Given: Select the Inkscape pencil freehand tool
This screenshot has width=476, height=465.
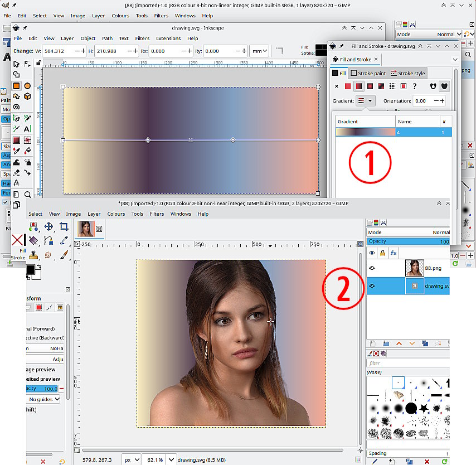Looking at the screenshot, I should click(27, 118).
